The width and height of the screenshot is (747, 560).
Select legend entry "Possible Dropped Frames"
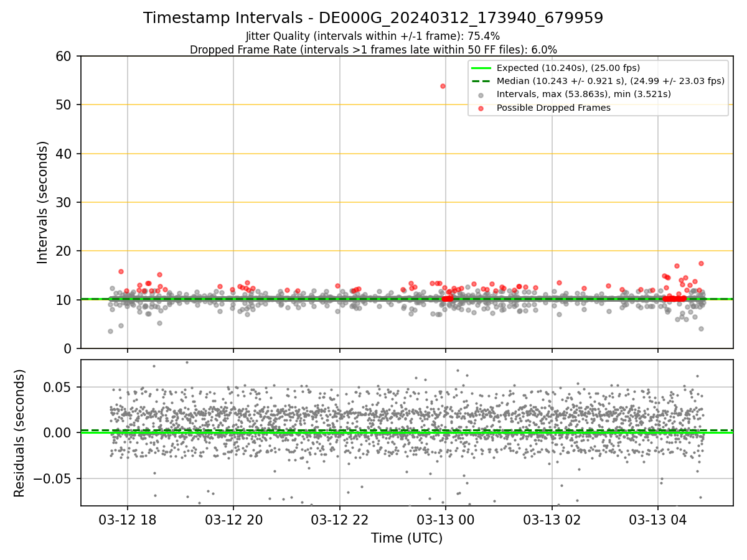553,108
